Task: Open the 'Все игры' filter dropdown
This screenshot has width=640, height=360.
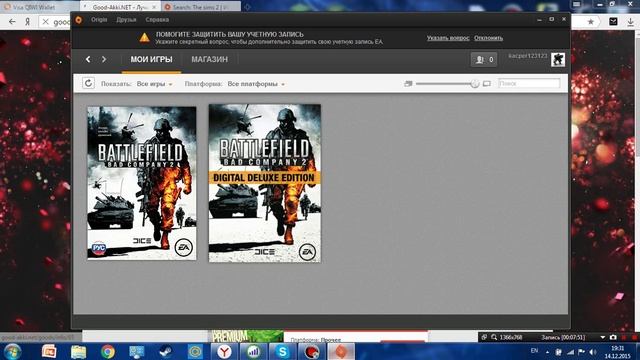Action: [x=155, y=84]
